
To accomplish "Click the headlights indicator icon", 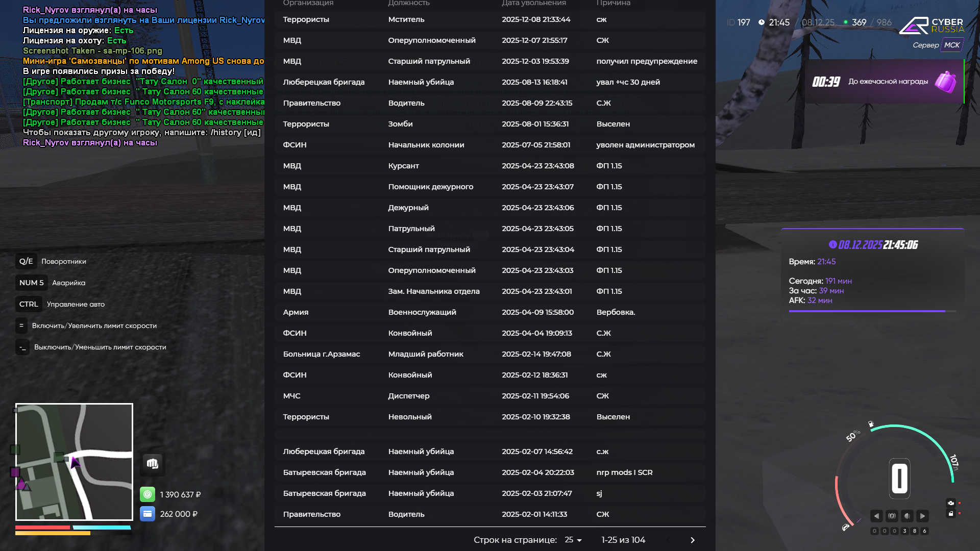I will pyautogui.click(x=907, y=516).
